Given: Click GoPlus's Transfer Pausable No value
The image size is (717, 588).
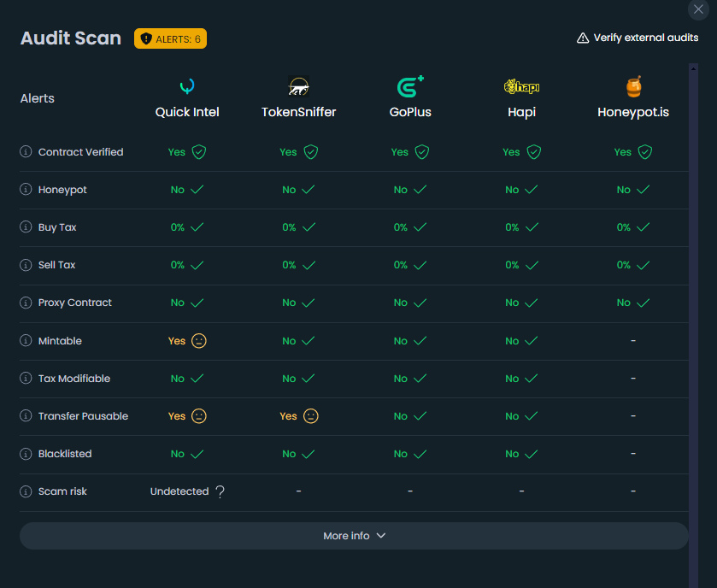Looking at the screenshot, I should point(401,416).
